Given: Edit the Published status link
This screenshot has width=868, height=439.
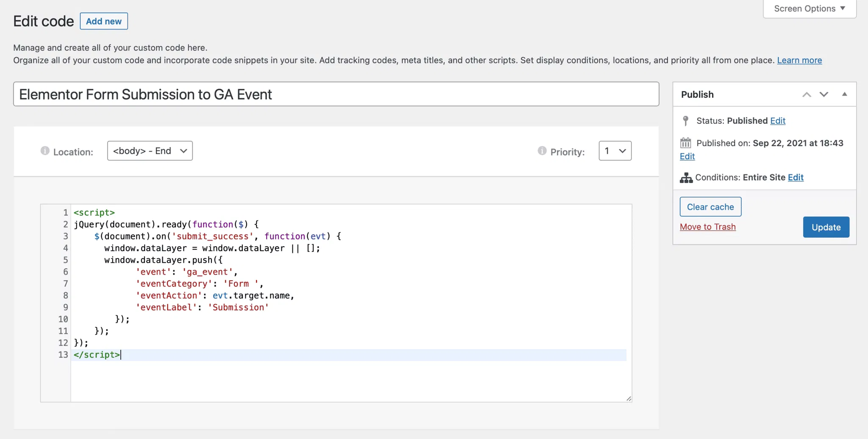Looking at the screenshot, I should click(x=778, y=121).
